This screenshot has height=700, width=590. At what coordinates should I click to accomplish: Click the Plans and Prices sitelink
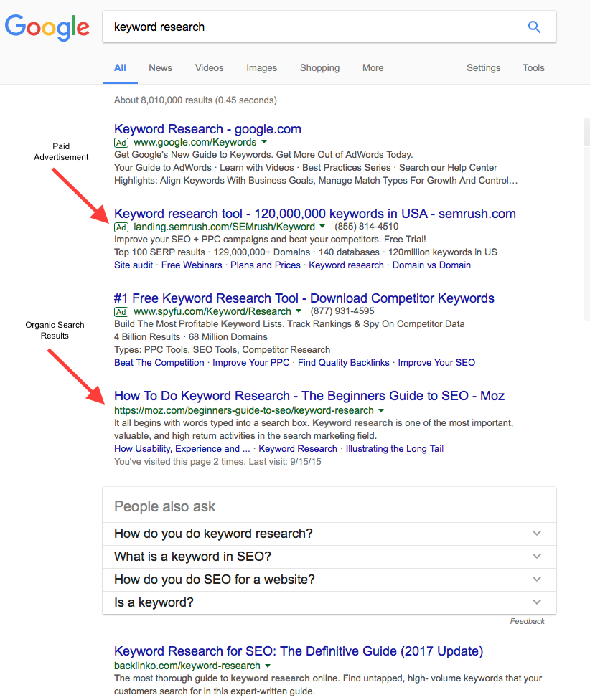[x=266, y=265]
